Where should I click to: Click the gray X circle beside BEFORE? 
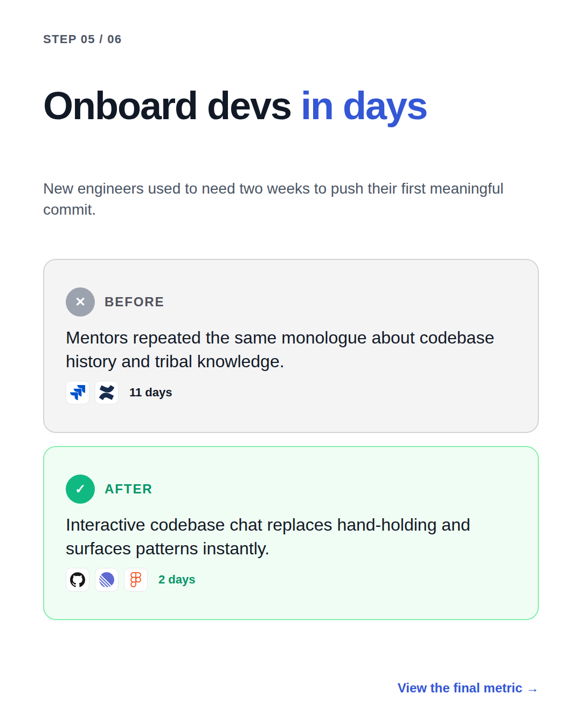click(x=80, y=302)
